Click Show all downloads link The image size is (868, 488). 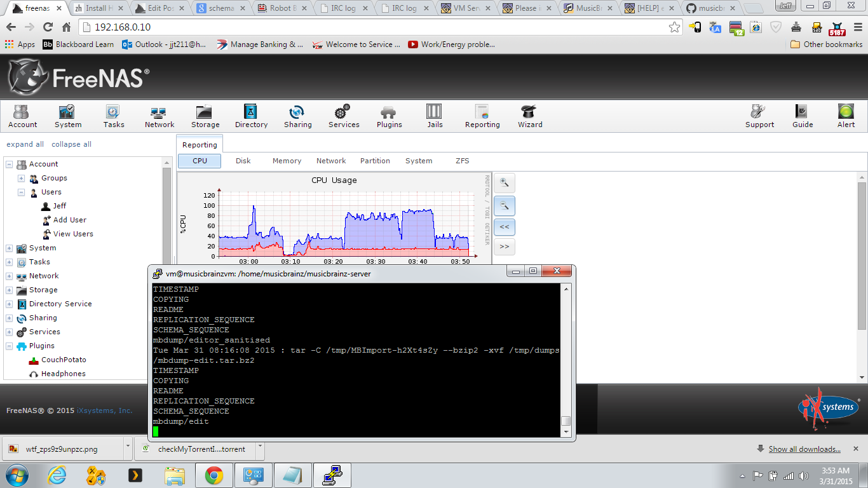tap(804, 449)
